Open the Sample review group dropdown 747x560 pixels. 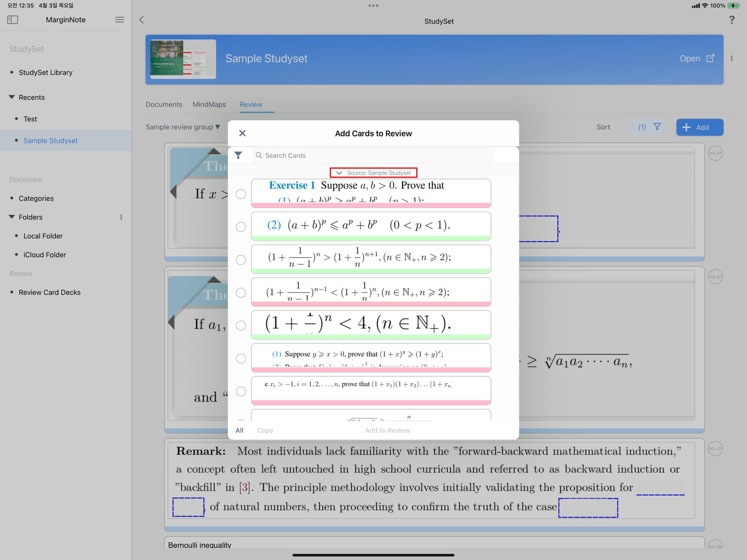pyautogui.click(x=183, y=127)
